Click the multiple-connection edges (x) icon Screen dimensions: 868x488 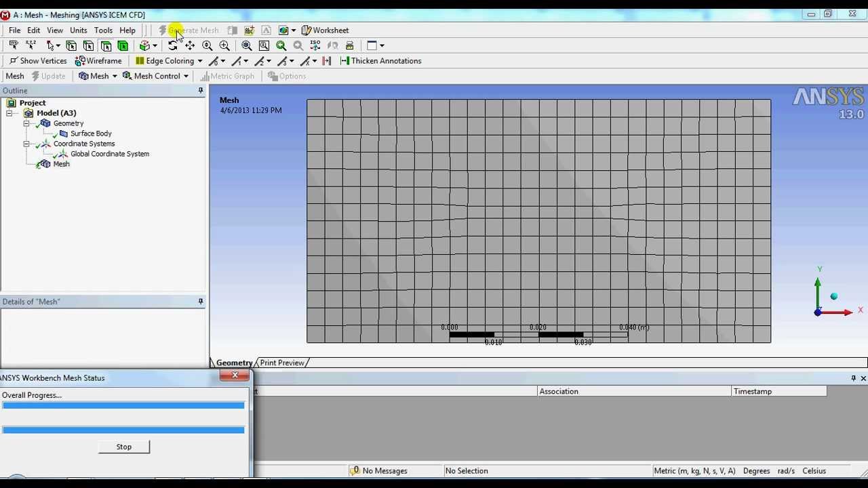305,61
